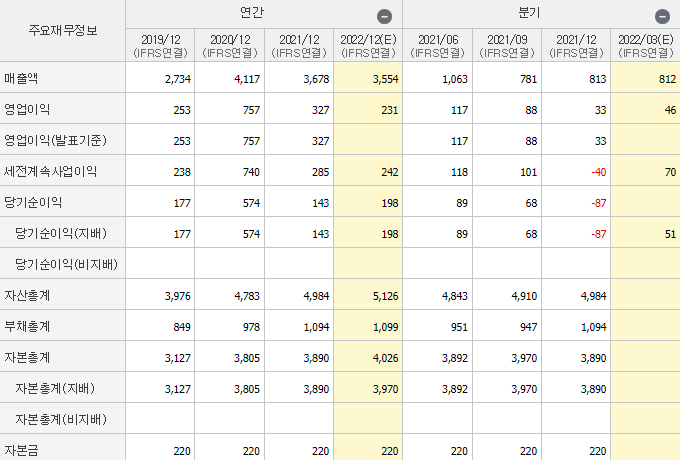Click the 238 pre-tax profit value
This screenshot has width=686, height=460.
pos(182,172)
